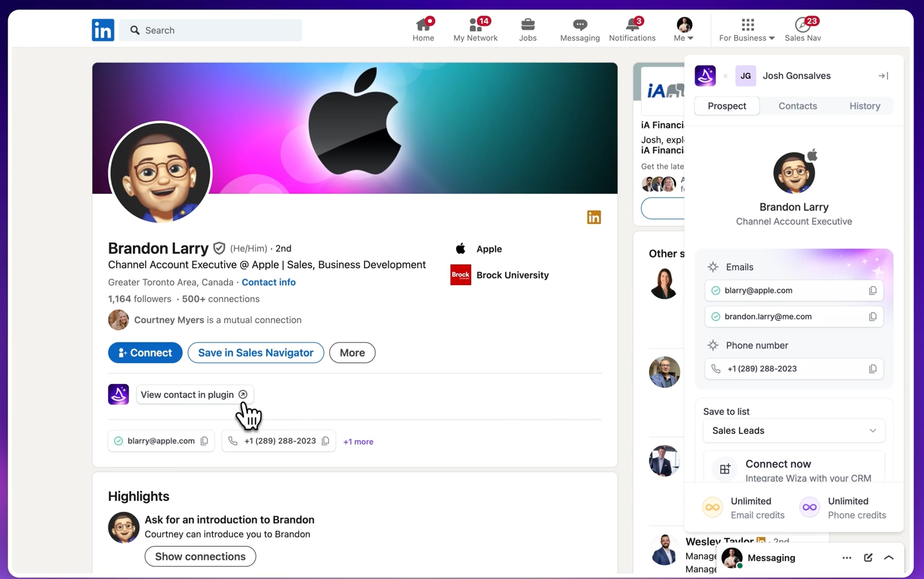Screen dimensions: 924x579
Task: Click in the LinkedIn Search field
Action: pyautogui.click(x=211, y=30)
